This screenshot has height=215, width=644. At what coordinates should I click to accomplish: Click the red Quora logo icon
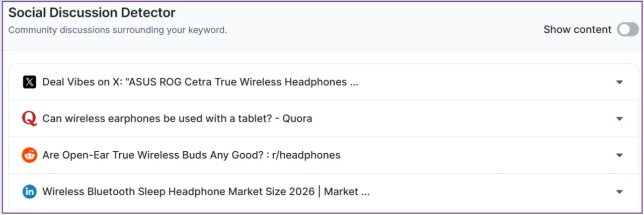pos(30,119)
